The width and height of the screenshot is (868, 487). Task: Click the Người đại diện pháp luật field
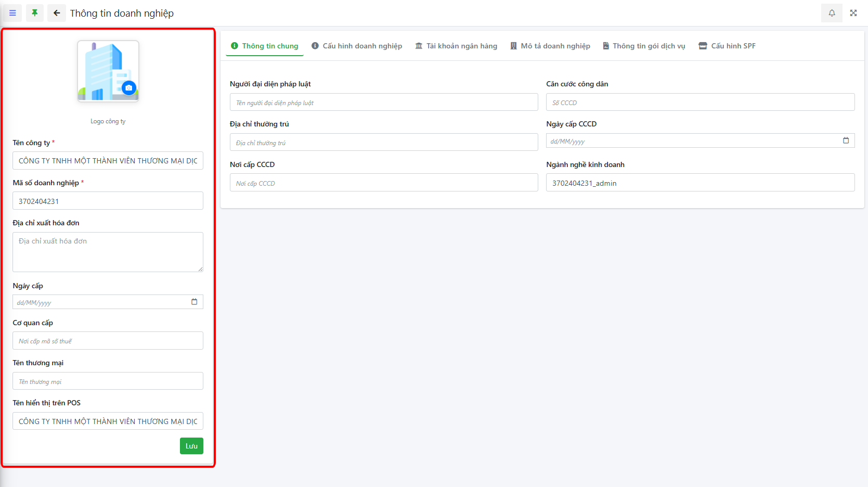(x=384, y=102)
